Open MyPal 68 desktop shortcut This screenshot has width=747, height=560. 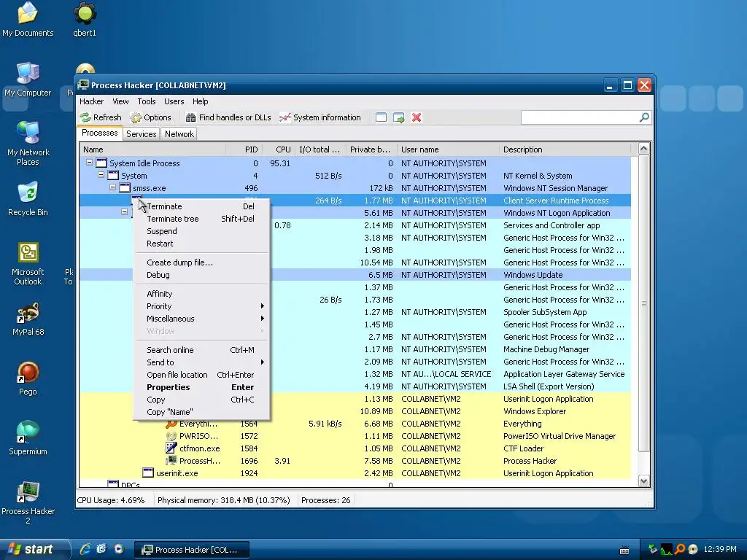pyautogui.click(x=28, y=319)
